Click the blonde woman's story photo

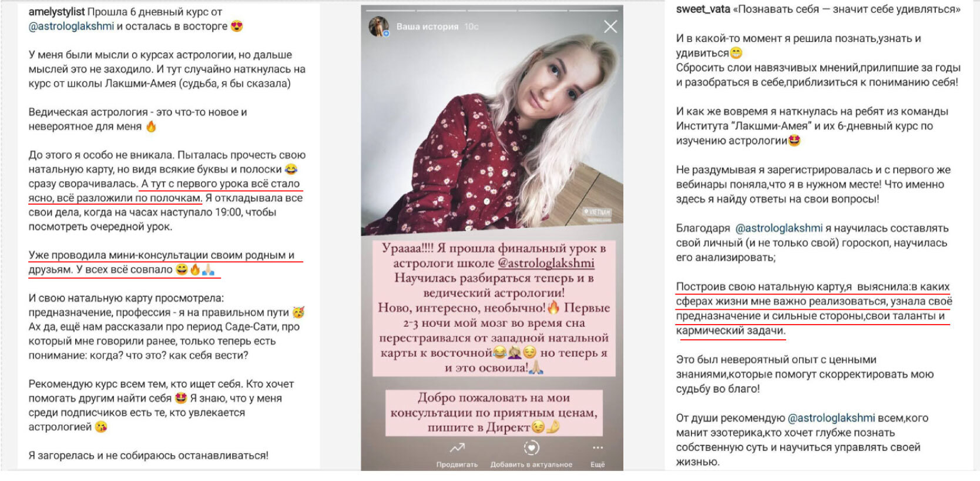[492, 123]
